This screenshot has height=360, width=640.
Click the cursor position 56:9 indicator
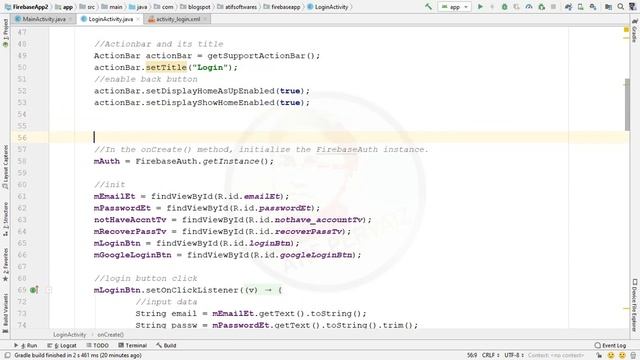point(472,356)
